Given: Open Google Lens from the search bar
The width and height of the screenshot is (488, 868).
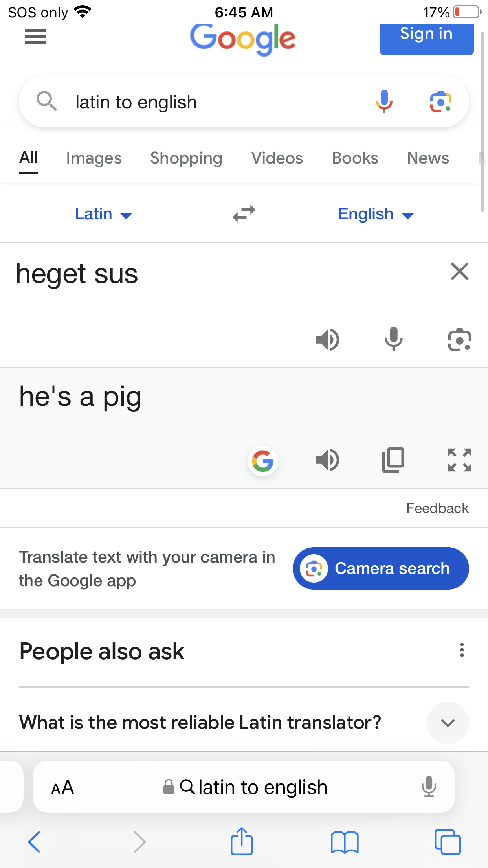Looking at the screenshot, I should pyautogui.click(x=440, y=102).
